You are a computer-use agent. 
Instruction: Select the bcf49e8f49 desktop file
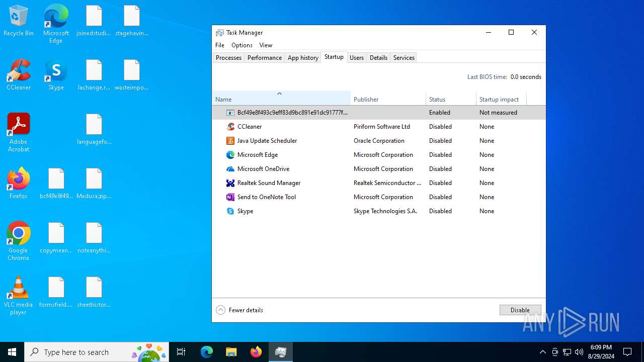point(56,184)
